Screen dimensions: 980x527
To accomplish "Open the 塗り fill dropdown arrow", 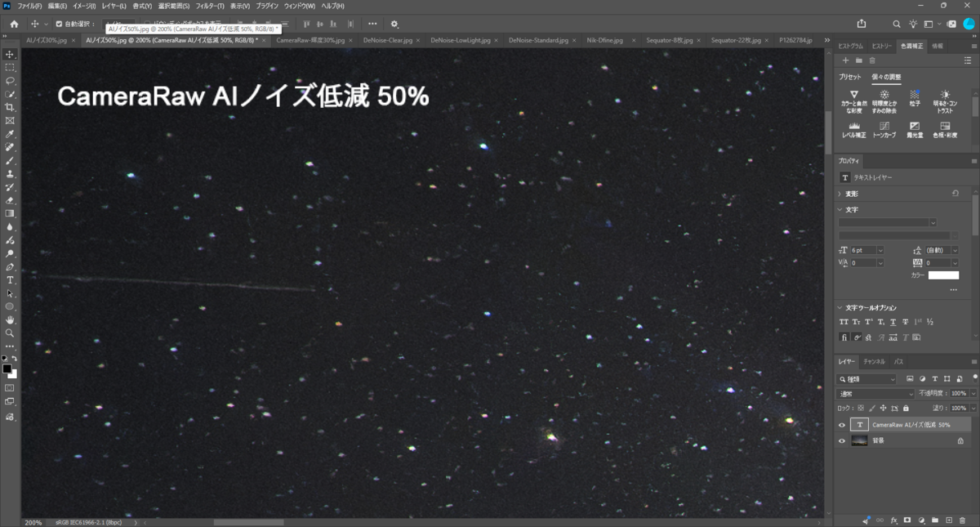I will pos(973,408).
